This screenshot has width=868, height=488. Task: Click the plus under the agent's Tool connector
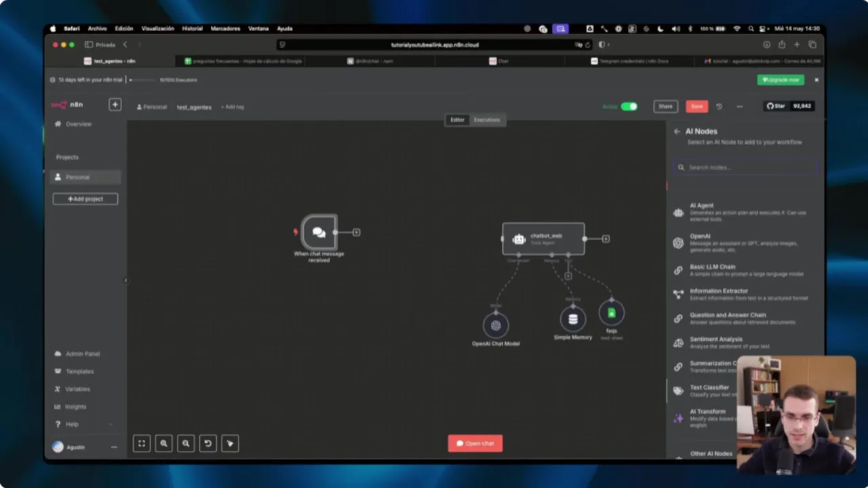pyautogui.click(x=568, y=276)
